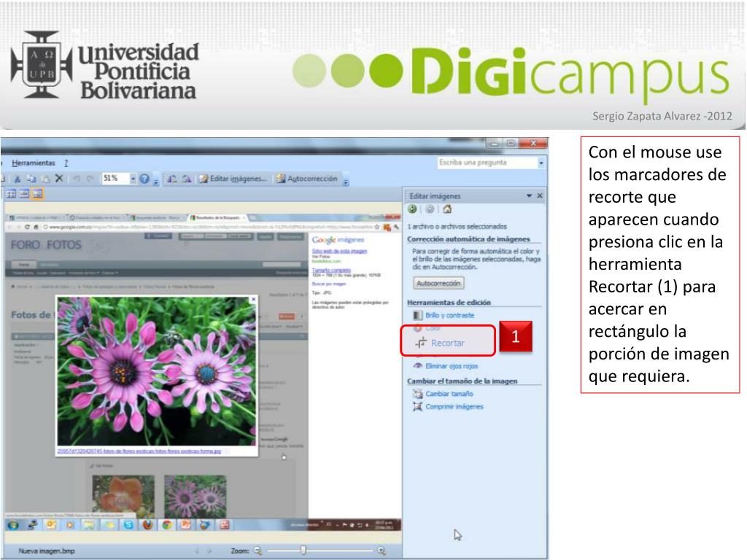
Task: Click the PowerPoint icon in captured taskbar
Action: pyautogui.click(x=186, y=525)
